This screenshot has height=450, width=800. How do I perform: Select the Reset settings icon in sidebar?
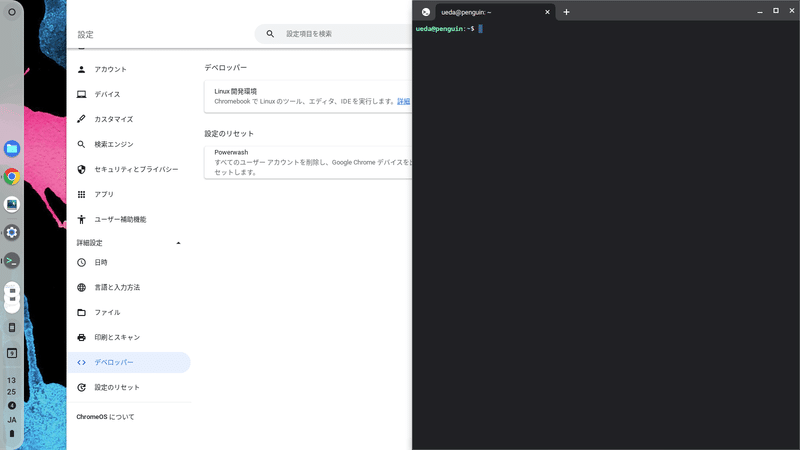click(x=81, y=387)
